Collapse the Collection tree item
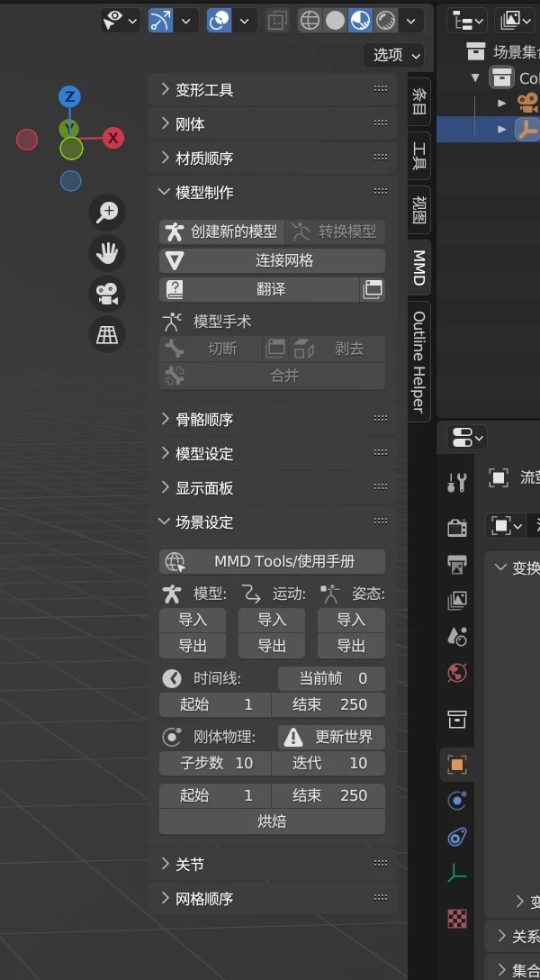The width and height of the screenshot is (540, 980). tap(476, 77)
